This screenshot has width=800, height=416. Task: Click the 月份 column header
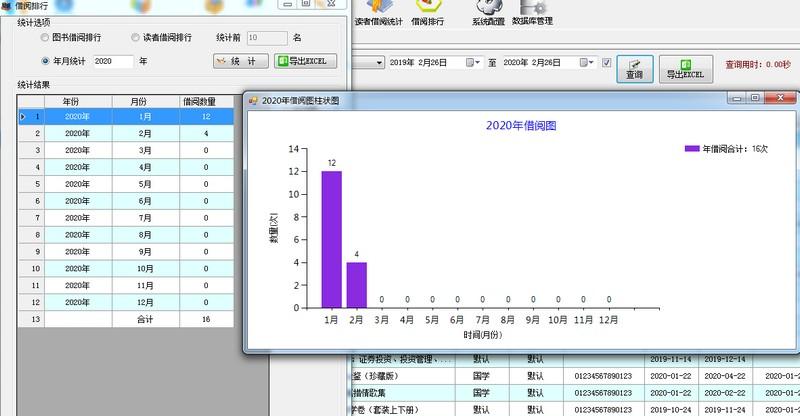(x=145, y=102)
